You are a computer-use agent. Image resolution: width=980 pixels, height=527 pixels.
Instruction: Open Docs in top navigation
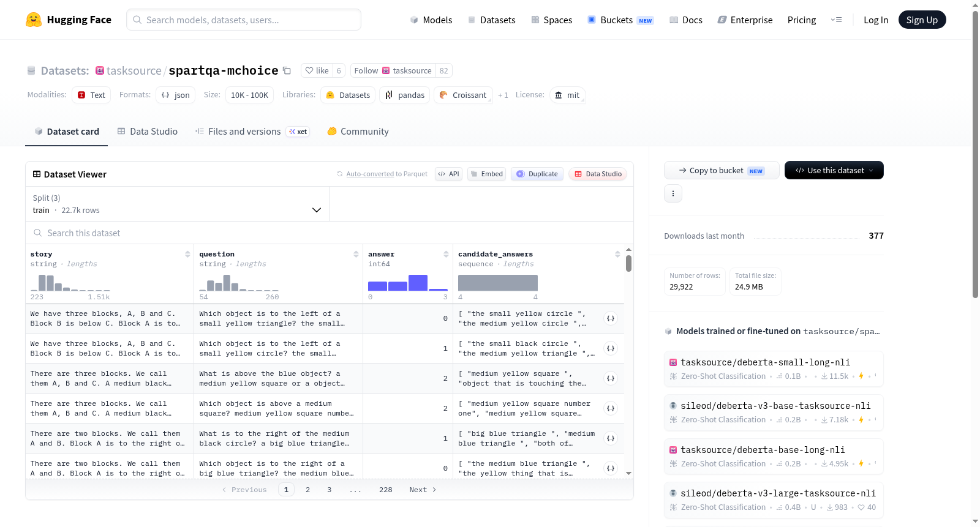point(685,20)
